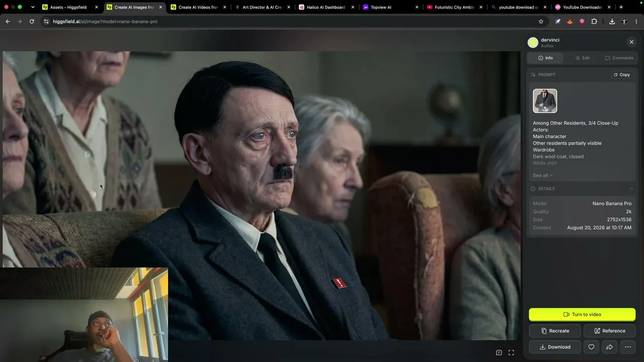This screenshot has height=362, width=644.
Task: Open browser downloads from the toolbar
Action: click(612, 22)
